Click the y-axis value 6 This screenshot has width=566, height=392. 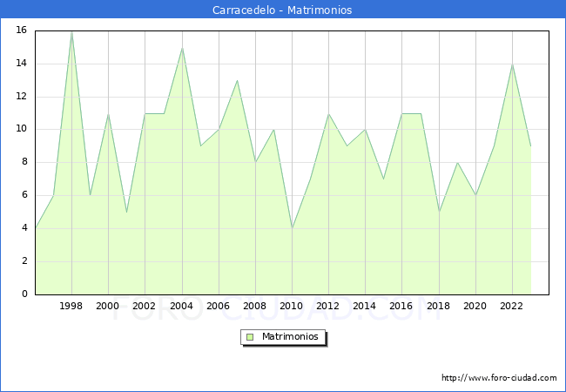click(x=24, y=195)
